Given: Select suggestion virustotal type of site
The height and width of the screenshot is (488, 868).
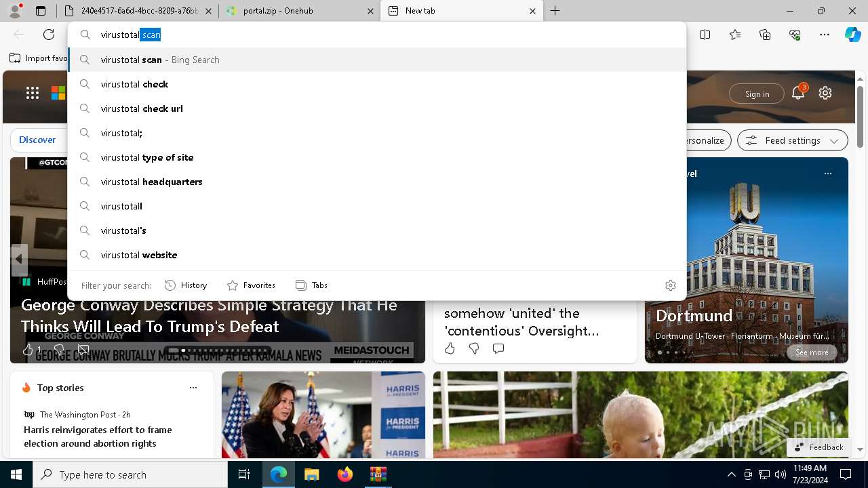Looking at the screenshot, I should click(x=377, y=157).
